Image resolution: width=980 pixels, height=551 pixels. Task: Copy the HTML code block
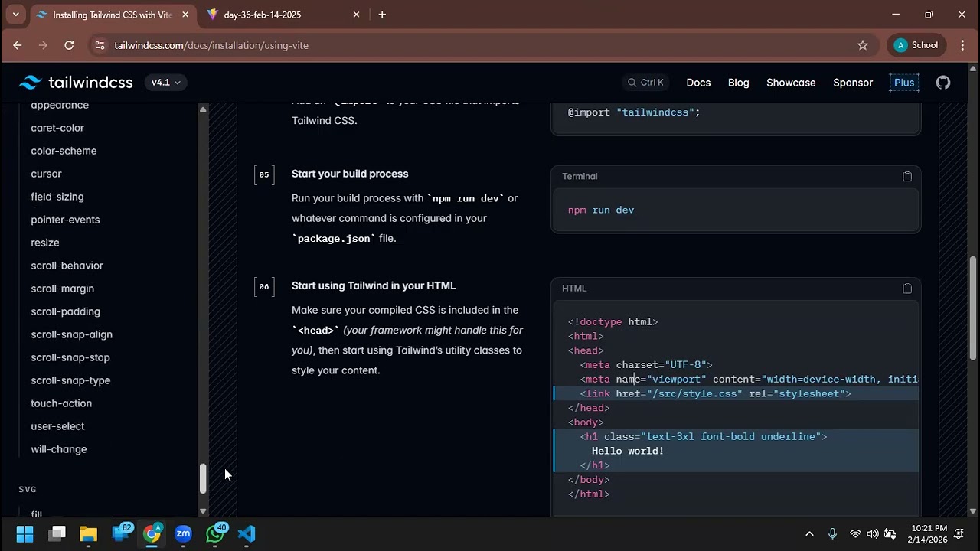907,289
